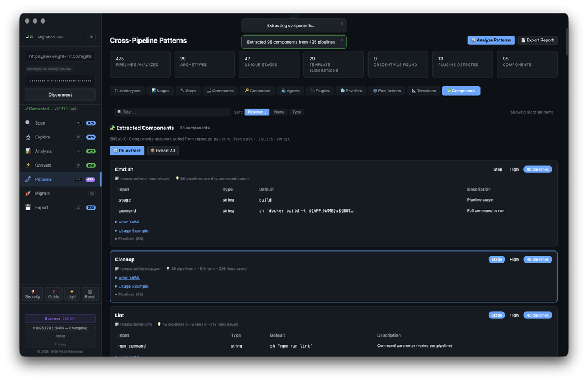Collapse the sidebar with arrow button

point(91,37)
